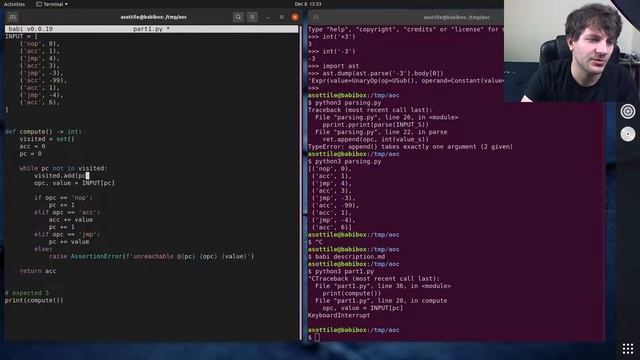Open a new tab in left terminal
640x360 pixels.
13,17
